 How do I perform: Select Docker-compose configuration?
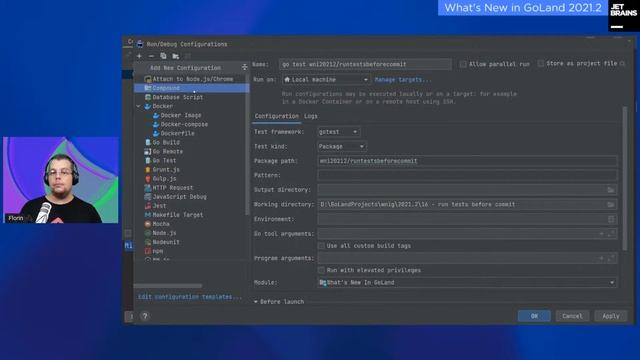[x=184, y=124]
